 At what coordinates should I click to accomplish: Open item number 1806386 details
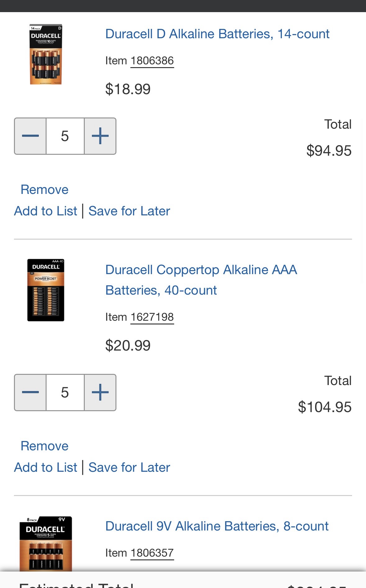tap(152, 61)
